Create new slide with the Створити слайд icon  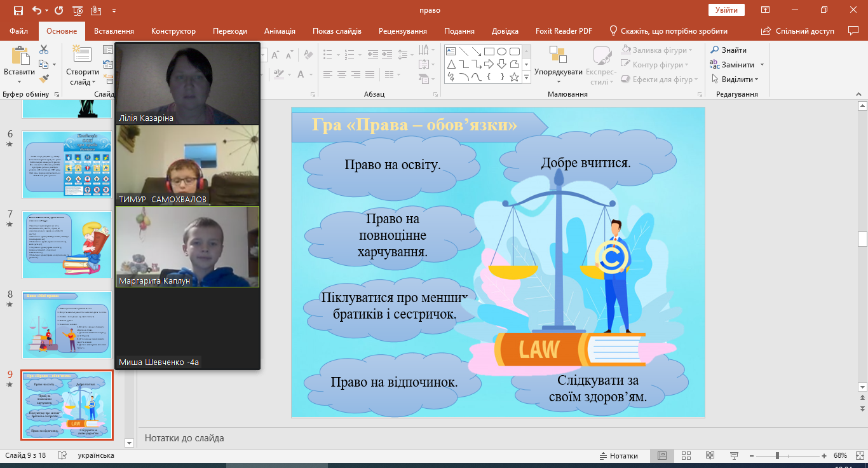[x=82, y=55]
